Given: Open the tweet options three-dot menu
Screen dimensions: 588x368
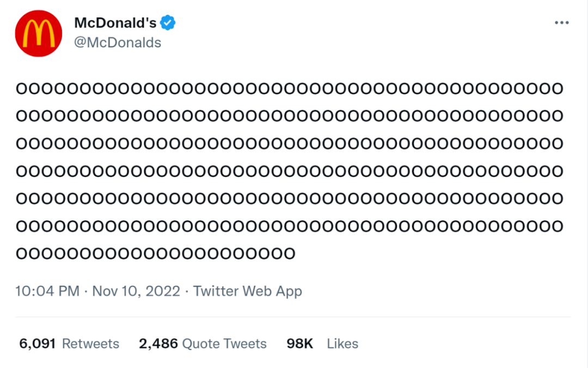Looking at the screenshot, I should [561, 23].
